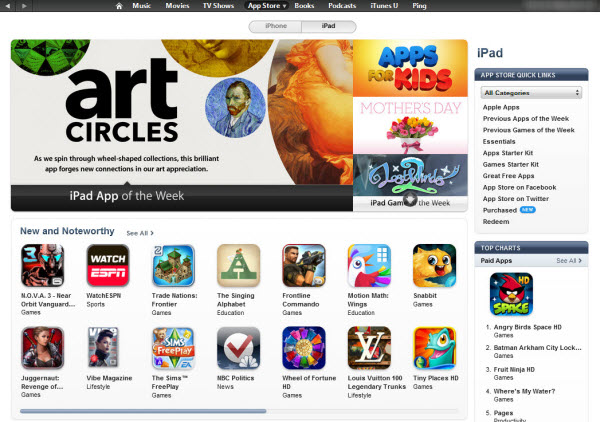Open the N.O.V.A. 3 game icon
Viewport: 600px width, 422px height.
click(x=42, y=266)
